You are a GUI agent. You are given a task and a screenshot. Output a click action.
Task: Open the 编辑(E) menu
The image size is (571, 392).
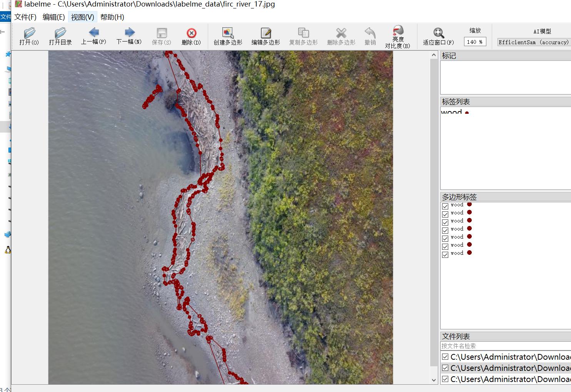point(53,17)
